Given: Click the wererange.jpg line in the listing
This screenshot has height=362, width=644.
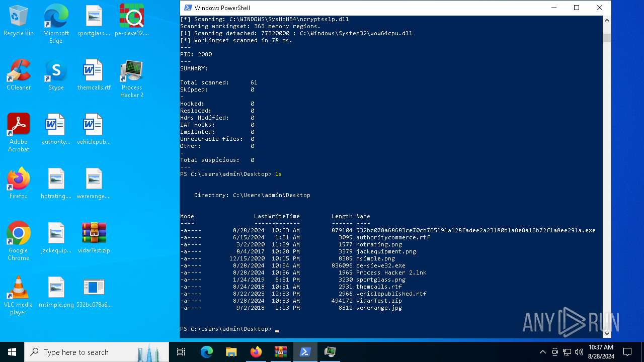Looking at the screenshot, I should [291, 308].
